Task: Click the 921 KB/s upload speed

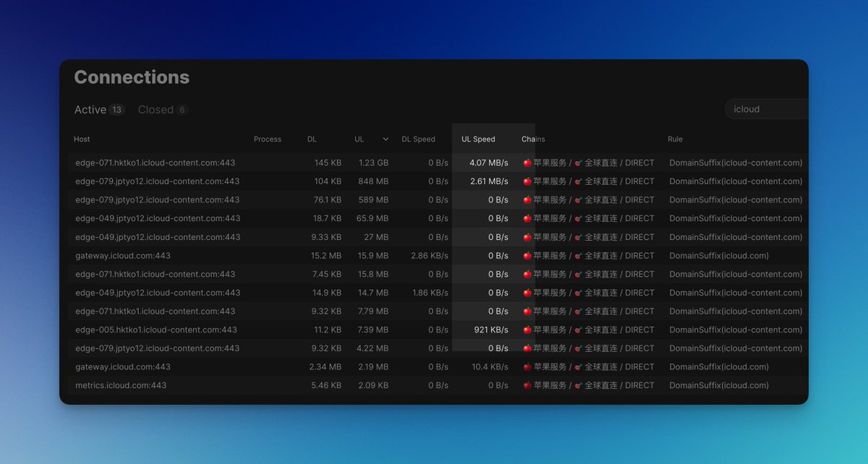Action: (x=491, y=330)
